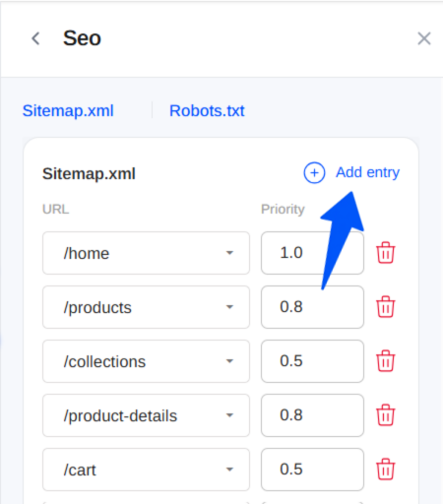Edit the priority field for /cart
The height and width of the screenshot is (504, 443).
(312, 470)
